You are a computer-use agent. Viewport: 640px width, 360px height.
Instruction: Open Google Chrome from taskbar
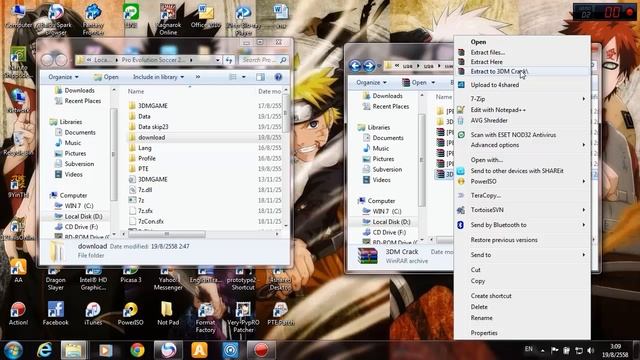tap(137, 350)
